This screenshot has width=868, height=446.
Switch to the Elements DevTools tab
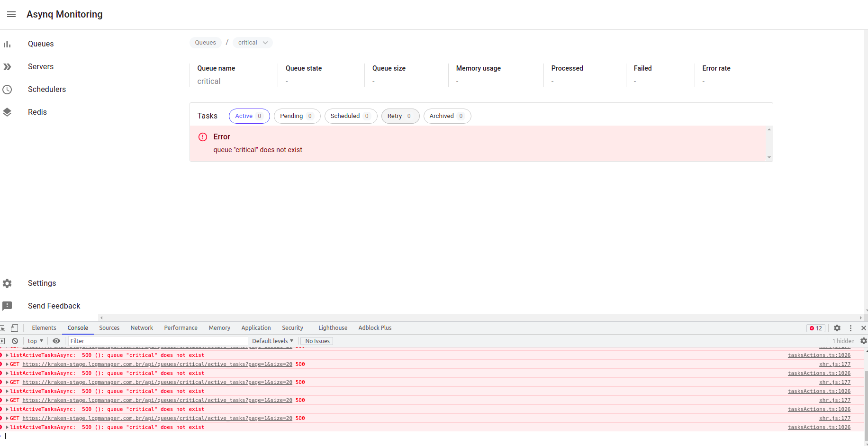coord(44,328)
